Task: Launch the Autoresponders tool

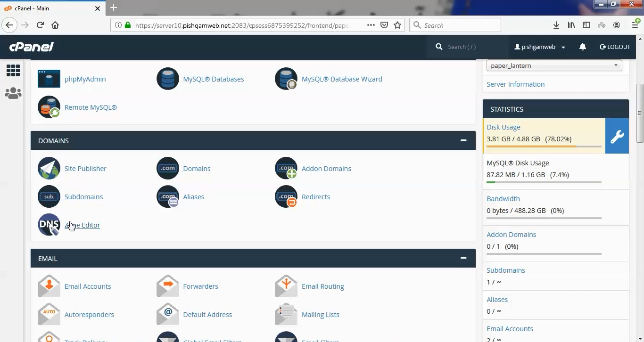Action: coord(89,314)
